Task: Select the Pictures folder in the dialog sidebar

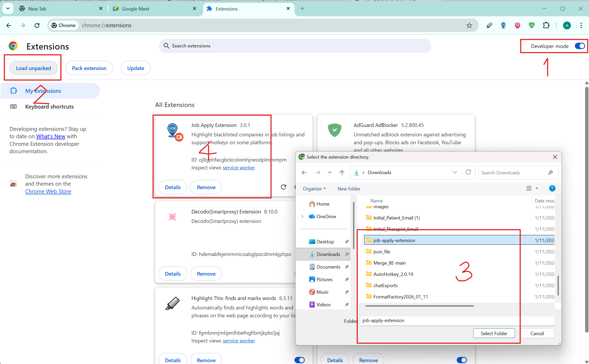Action: tap(324, 279)
